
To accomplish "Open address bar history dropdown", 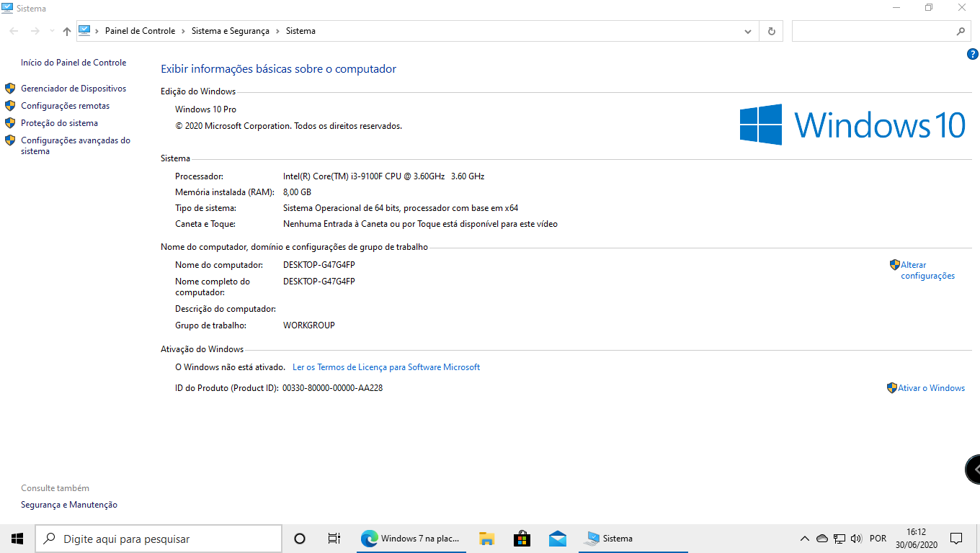I will (749, 31).
